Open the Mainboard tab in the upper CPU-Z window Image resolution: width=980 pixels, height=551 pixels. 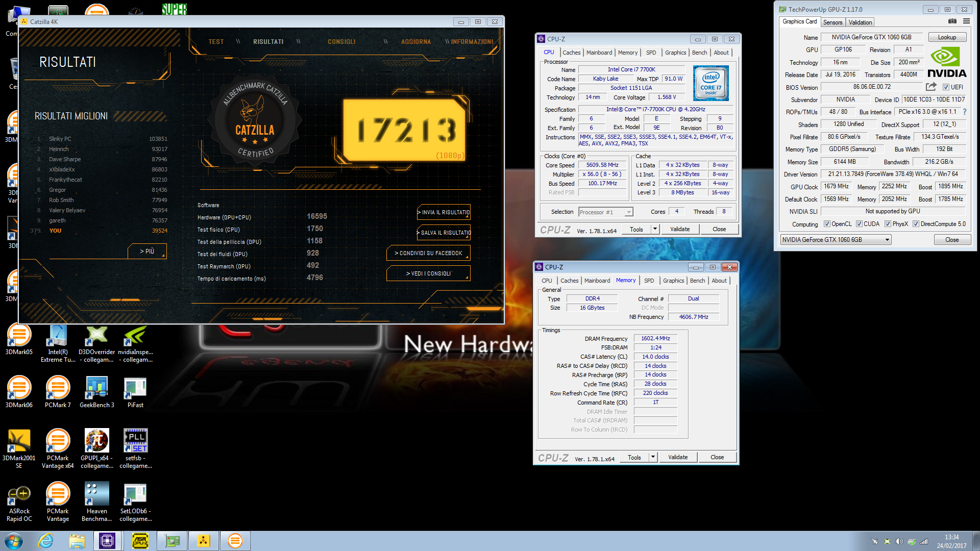click(599, 53)
